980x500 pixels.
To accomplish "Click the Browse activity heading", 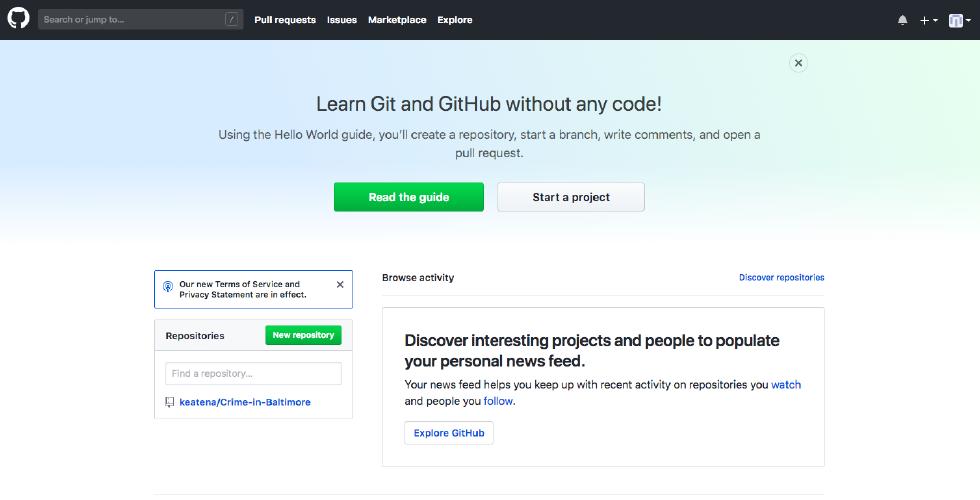I will click(418, 278).
